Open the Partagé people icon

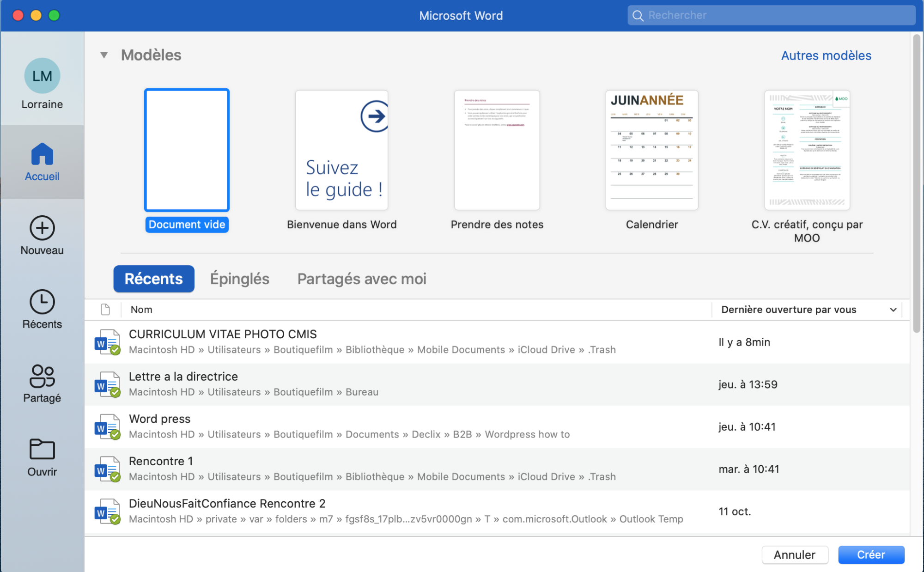[x=42, y=376]
